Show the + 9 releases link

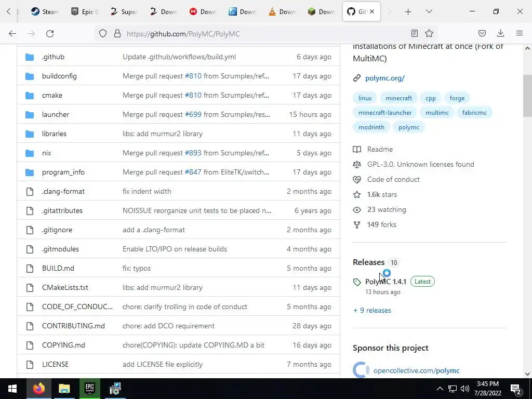click(372, 311)
